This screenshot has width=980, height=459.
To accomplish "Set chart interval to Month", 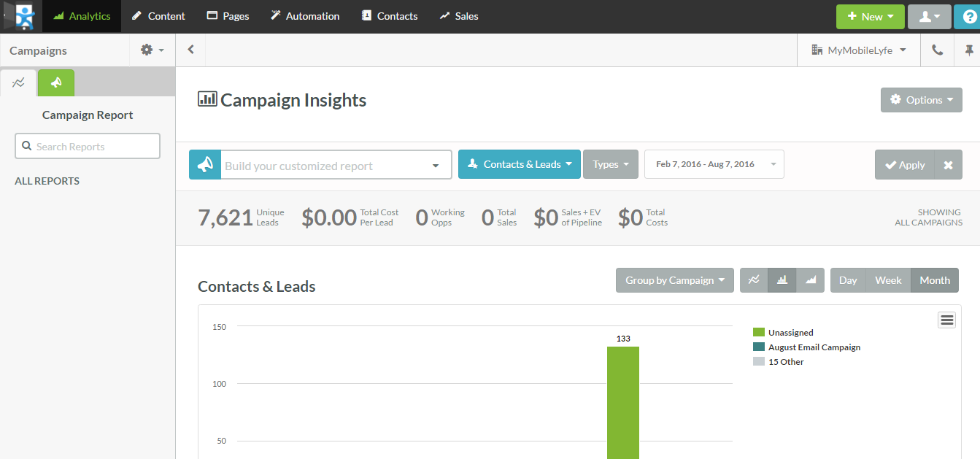I will (935, 280).
